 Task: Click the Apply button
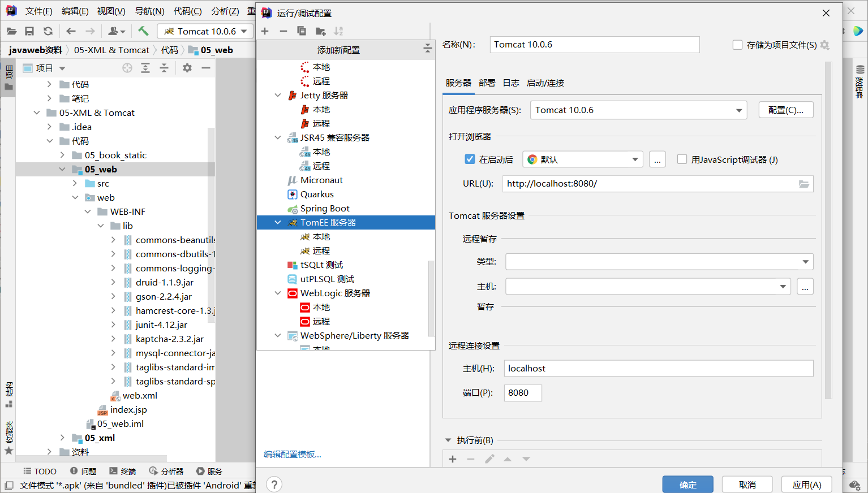(806, 485)
